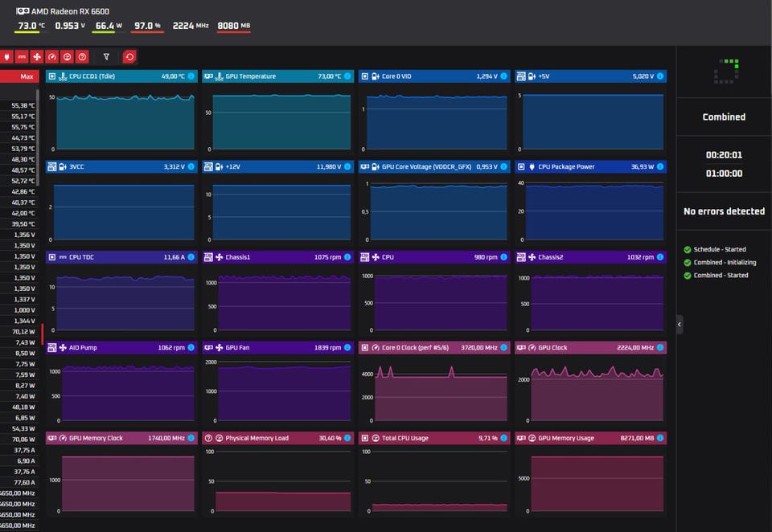Open the info dot for CPU Package Power

click(660, 167)
